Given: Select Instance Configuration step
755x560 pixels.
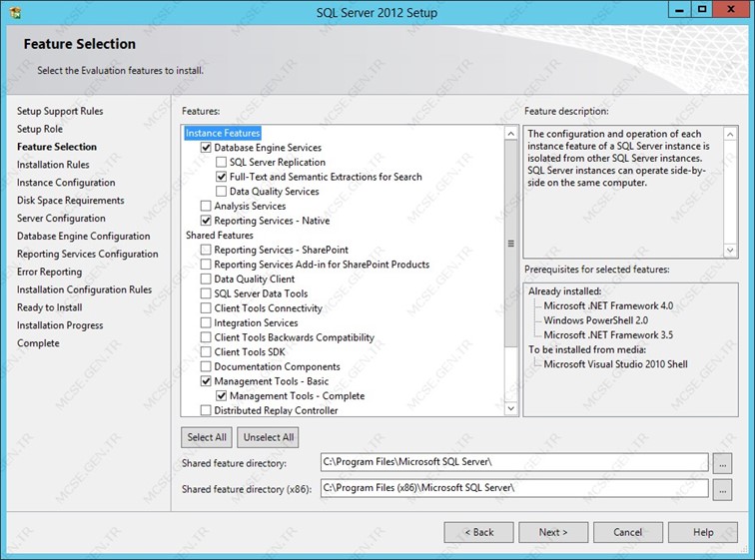Looking at the screenshot, I should click(66, 183).
